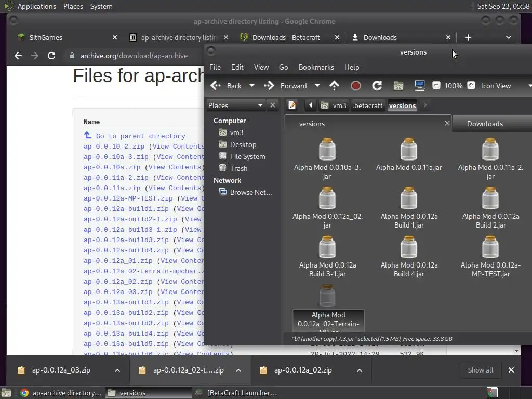Open the Help menu
Viewport: 532px width, 399px height.
click(352, 67)
